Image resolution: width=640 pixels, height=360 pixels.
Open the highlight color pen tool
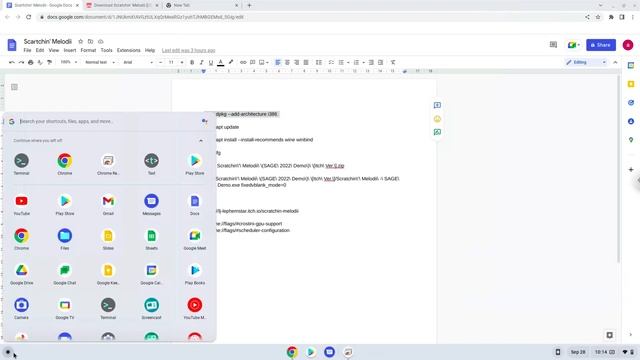click(x=231, y=62)
